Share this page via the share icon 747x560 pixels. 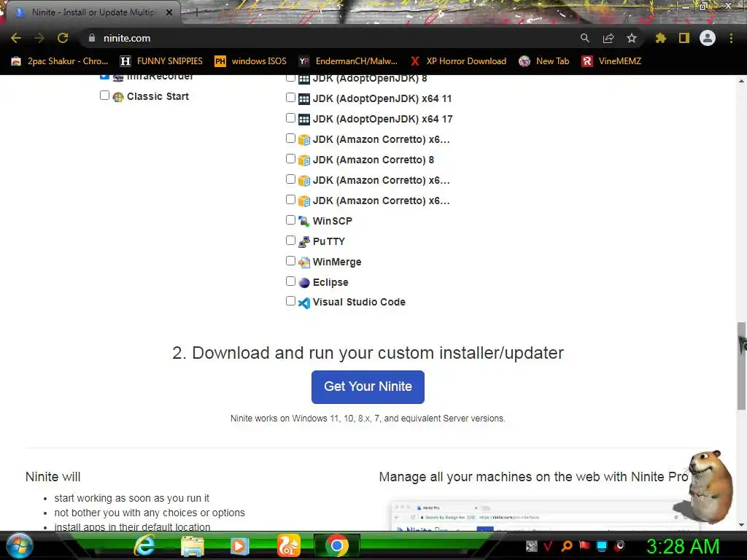click(x=608, y=38)
